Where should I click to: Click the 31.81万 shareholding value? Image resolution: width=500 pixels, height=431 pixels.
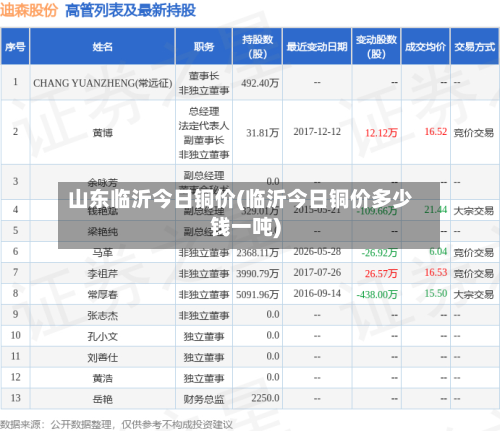click(x=262, y=133)
